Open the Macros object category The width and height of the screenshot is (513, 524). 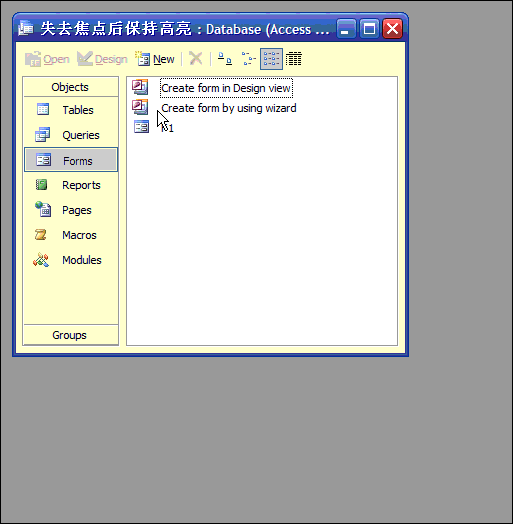coord(71,235)
